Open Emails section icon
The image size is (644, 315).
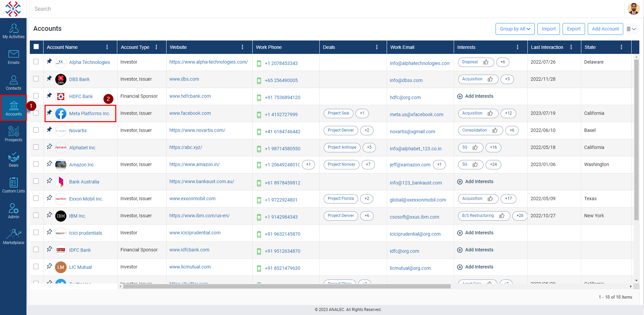point(13,54)
